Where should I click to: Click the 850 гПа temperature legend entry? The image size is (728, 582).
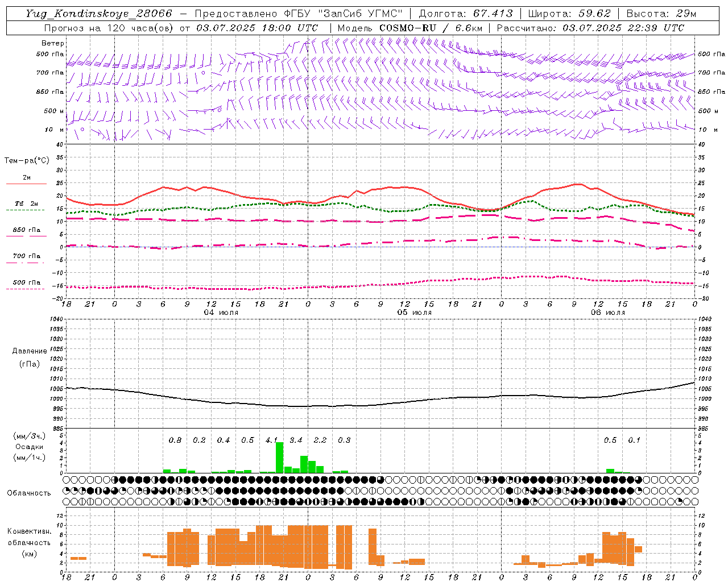point(26,230)
